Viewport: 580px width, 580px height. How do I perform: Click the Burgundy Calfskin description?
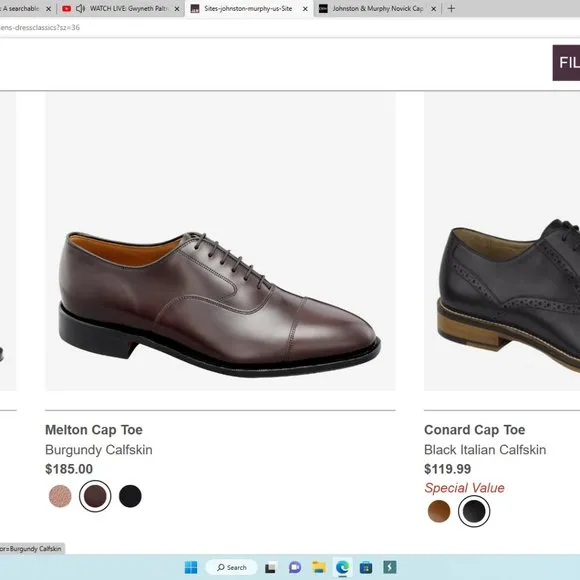click(99, 450)
